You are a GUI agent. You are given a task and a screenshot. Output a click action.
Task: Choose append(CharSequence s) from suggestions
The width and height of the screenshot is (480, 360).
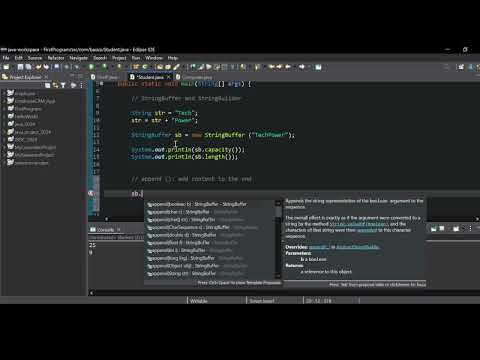click(x=210, y=227)
